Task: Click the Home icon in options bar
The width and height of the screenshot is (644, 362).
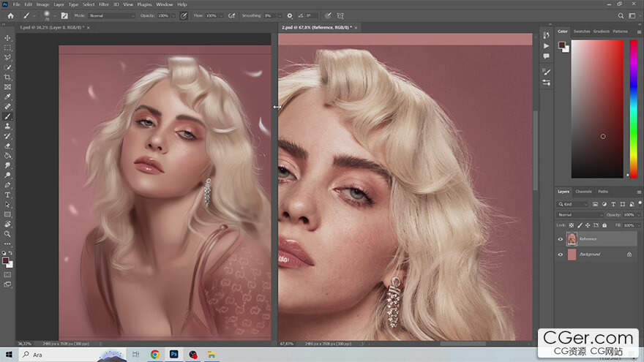Action: (x=11, y=15)
